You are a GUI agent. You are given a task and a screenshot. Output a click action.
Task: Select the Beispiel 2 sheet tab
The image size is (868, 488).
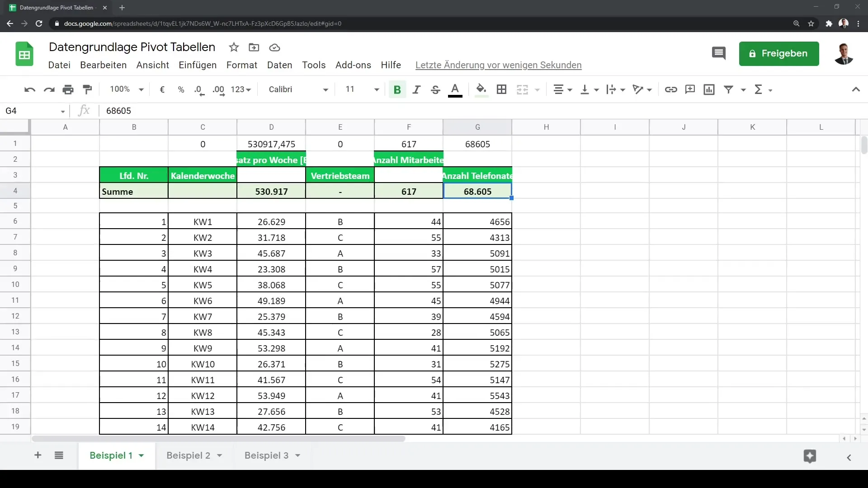[x=189, y=455]
